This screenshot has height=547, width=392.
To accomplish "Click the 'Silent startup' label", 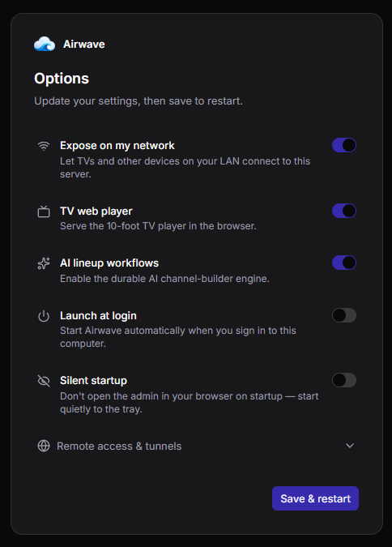I will click(93, 381).
